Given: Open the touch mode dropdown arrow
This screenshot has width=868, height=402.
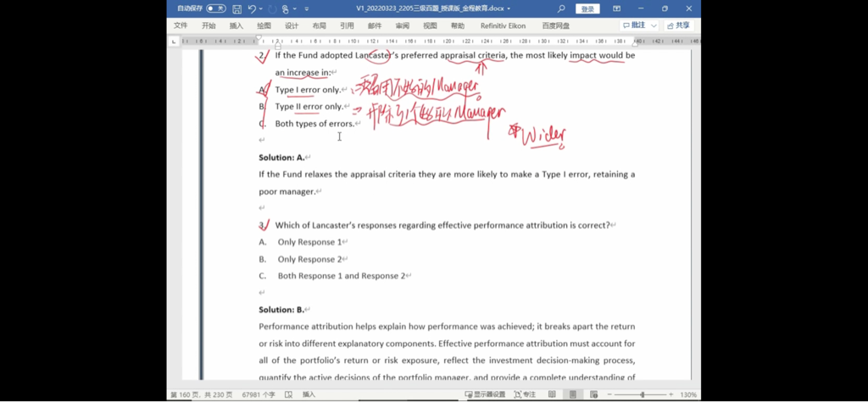Looking at the screenshot, I should [x=294, y=8].
